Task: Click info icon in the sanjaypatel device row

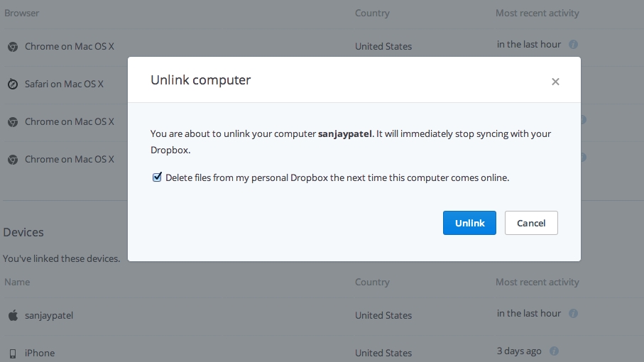Action: [x=573, y=313]
